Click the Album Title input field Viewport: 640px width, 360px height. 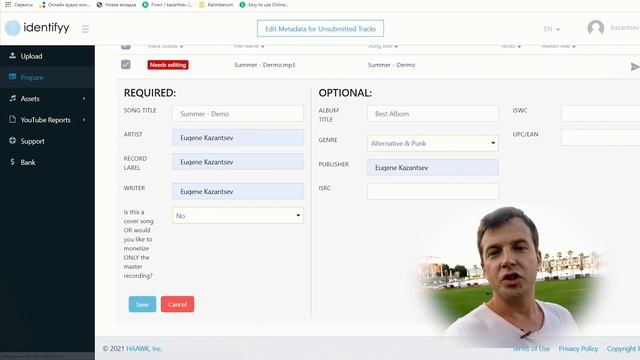(x=433, y=113)
